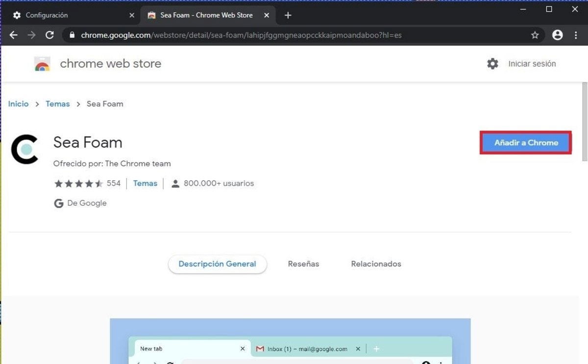
Task: Click the address bar URL field
Action: (x=294, y=35)
